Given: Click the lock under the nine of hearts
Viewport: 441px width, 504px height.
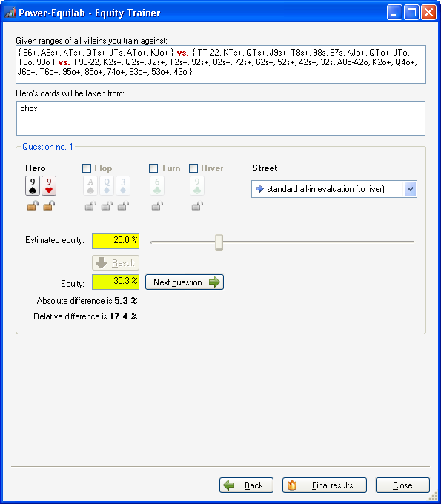Looking at the screenshot, I should click(49, 206).
